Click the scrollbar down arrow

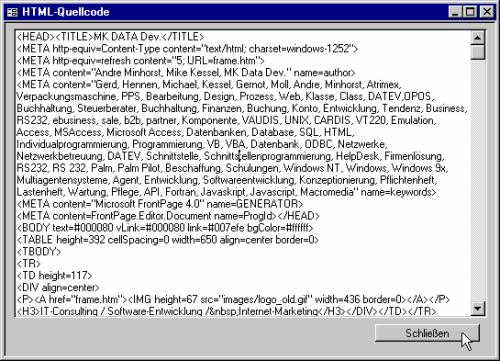(478, 309)
